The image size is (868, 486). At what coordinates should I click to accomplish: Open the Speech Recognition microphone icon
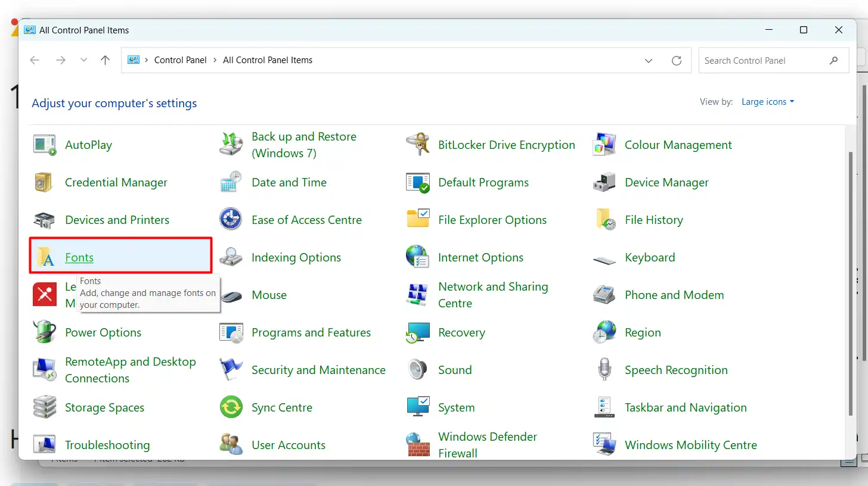pos(604,370)
